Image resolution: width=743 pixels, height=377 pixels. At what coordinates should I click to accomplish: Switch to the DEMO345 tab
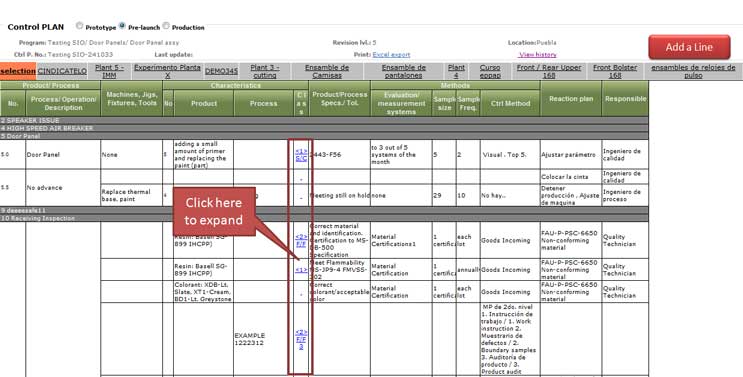click(x=221, y=71)
